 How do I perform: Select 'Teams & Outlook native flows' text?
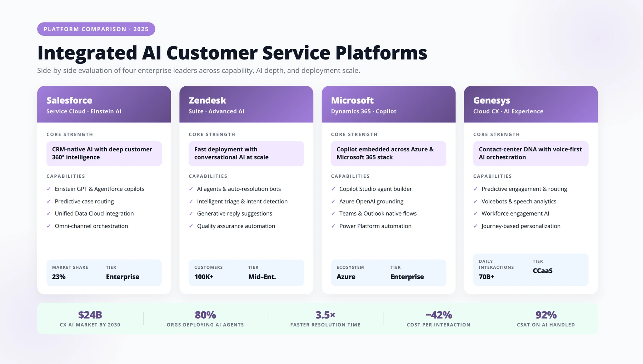click(378, 213)
